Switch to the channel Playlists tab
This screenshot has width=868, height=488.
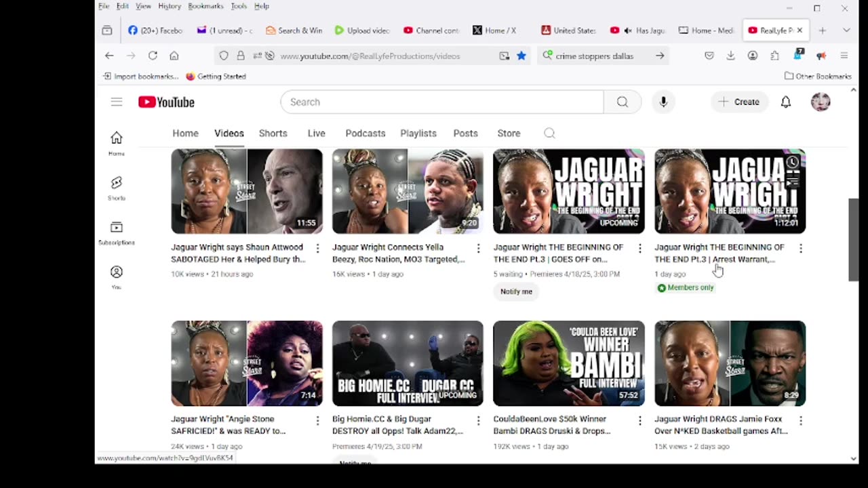point(418,134)
